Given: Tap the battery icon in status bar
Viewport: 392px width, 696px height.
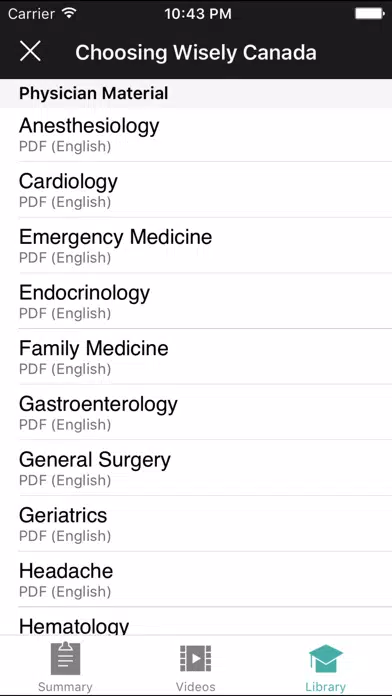Looking at the screenshot, I should point(369,14).
